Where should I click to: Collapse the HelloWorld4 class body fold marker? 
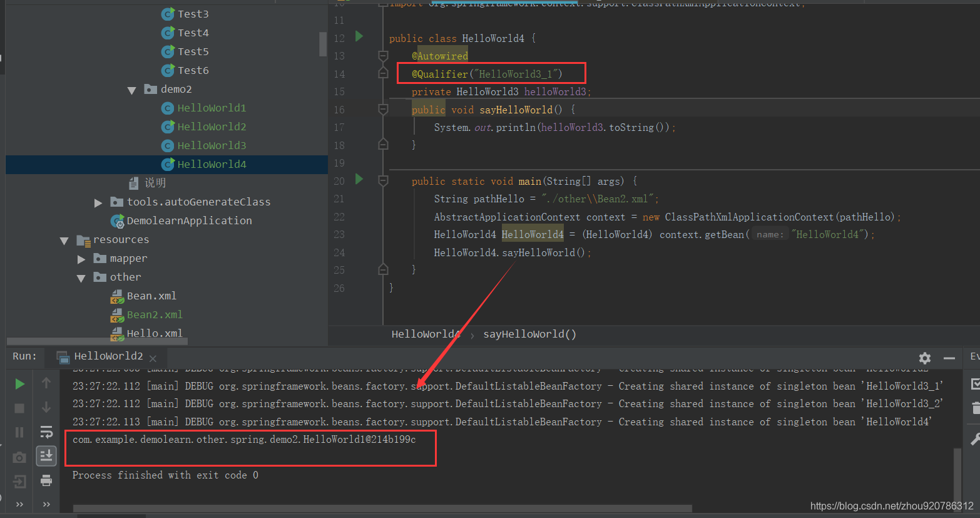(384, 56)
